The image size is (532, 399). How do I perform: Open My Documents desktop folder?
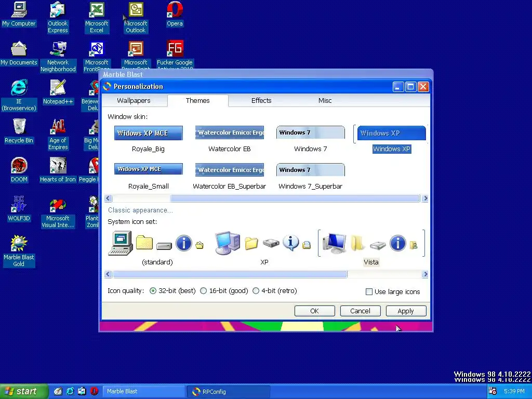tap(19, 54)
